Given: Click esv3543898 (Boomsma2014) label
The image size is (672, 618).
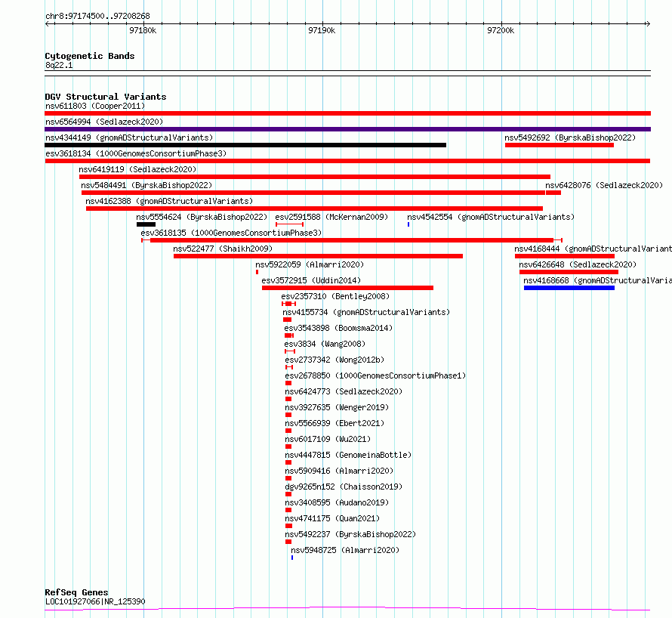Looking at the screenshot, I should pos(338,328).
